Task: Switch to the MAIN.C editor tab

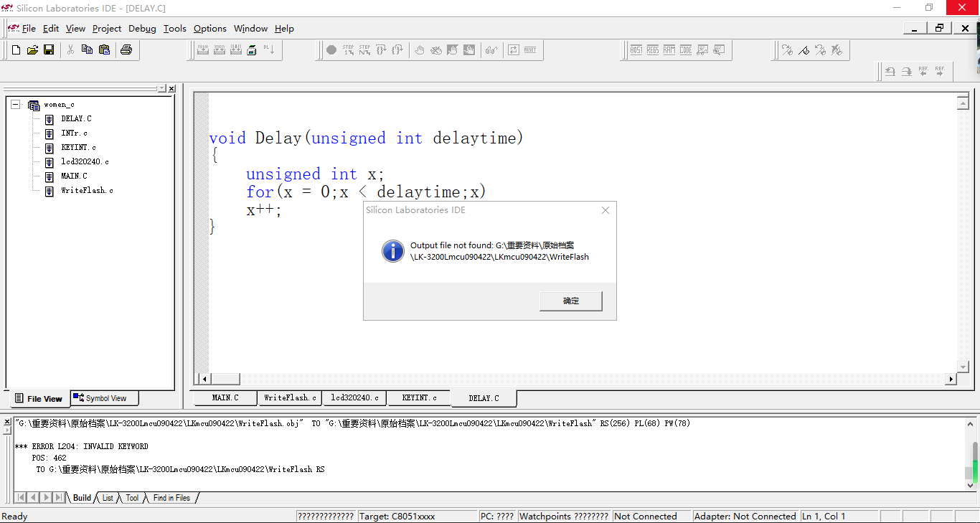Action: (x=225, y=397)
